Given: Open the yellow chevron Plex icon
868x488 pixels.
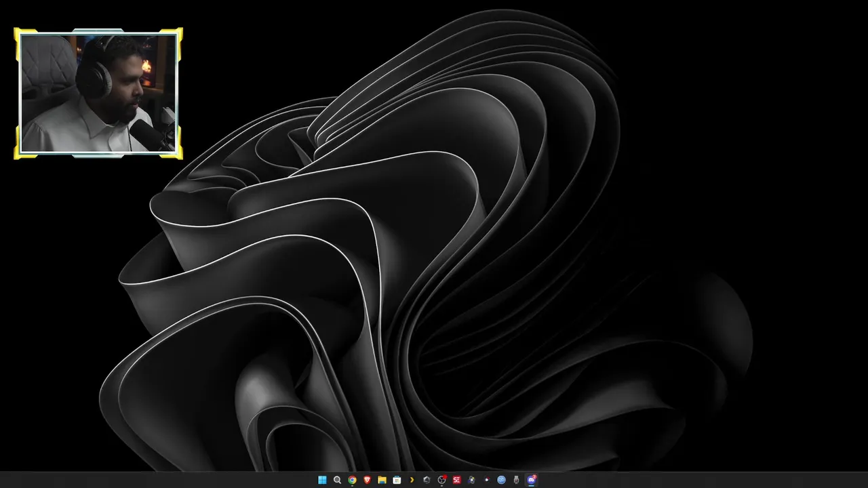Looking at the screenshot, I should tap(412, 480).
